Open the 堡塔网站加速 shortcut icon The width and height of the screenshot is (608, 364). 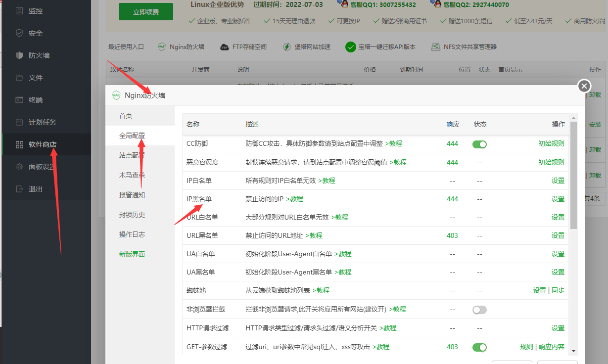click(287, 47)
